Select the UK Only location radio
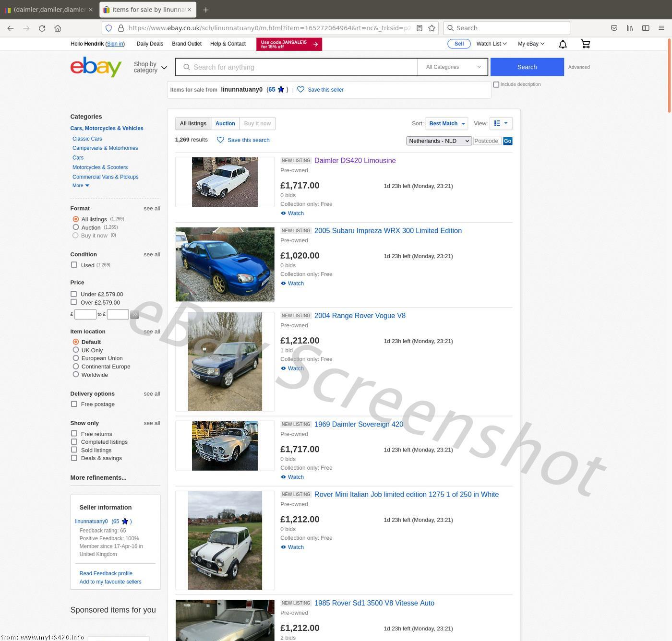Screen dimensions: 672x641 [x=76, y=350]
